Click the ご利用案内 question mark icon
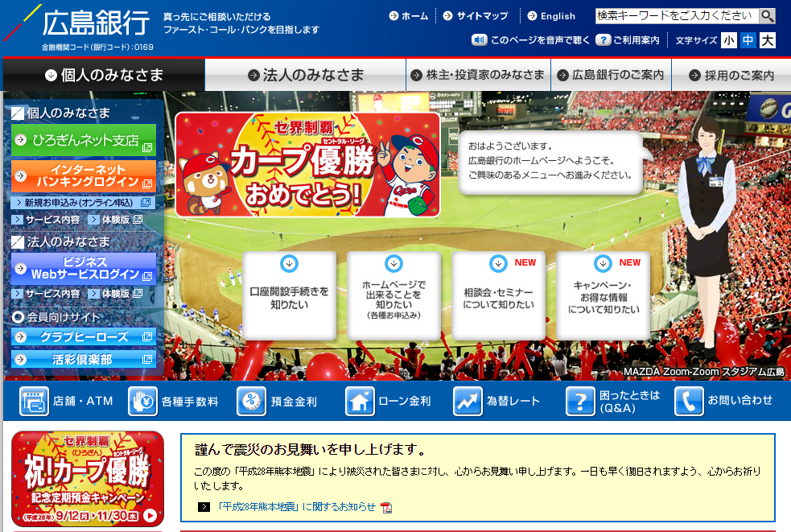 point(603,40)
